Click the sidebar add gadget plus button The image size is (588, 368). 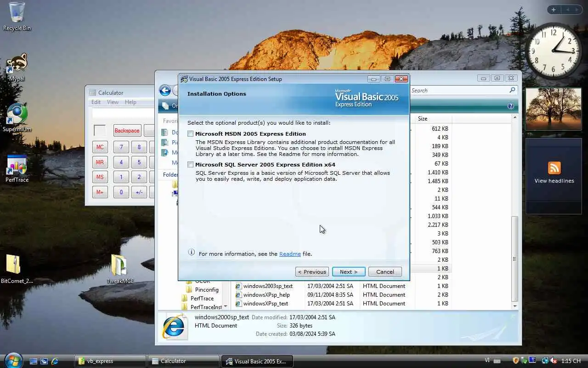point(554,10)
